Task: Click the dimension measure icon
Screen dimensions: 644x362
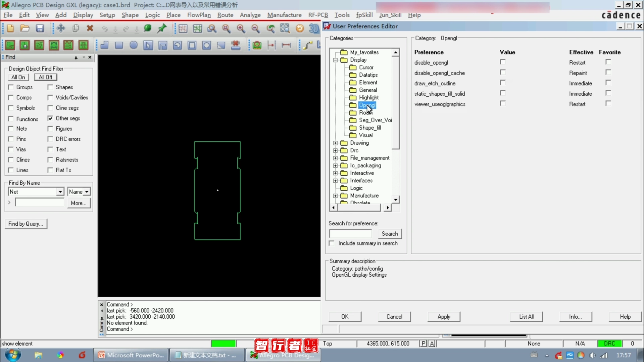Action: point(286,45)
